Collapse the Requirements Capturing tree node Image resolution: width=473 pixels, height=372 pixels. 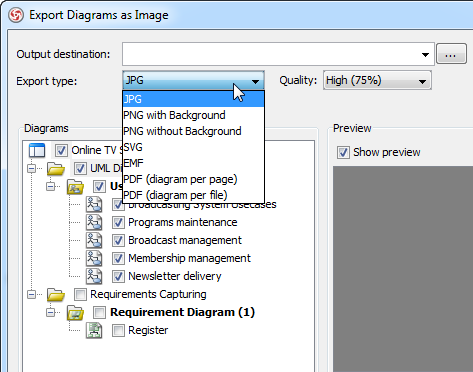(32, 294)
